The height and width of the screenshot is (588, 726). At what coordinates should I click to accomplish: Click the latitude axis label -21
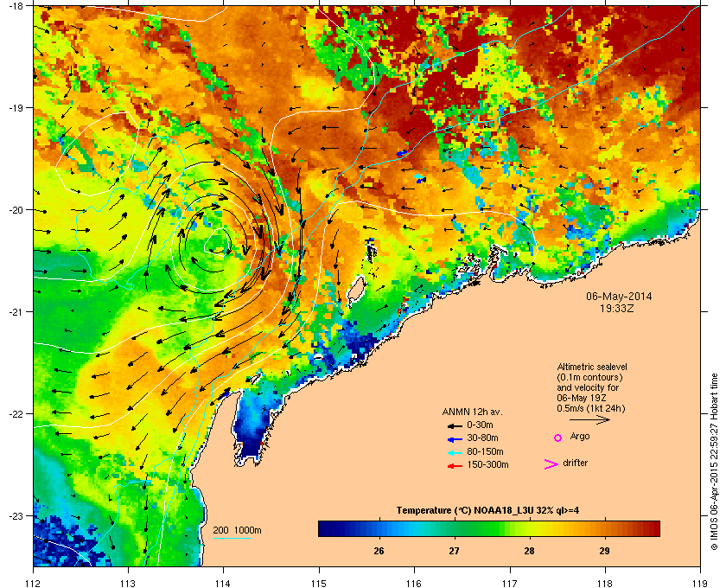[16, 312]
